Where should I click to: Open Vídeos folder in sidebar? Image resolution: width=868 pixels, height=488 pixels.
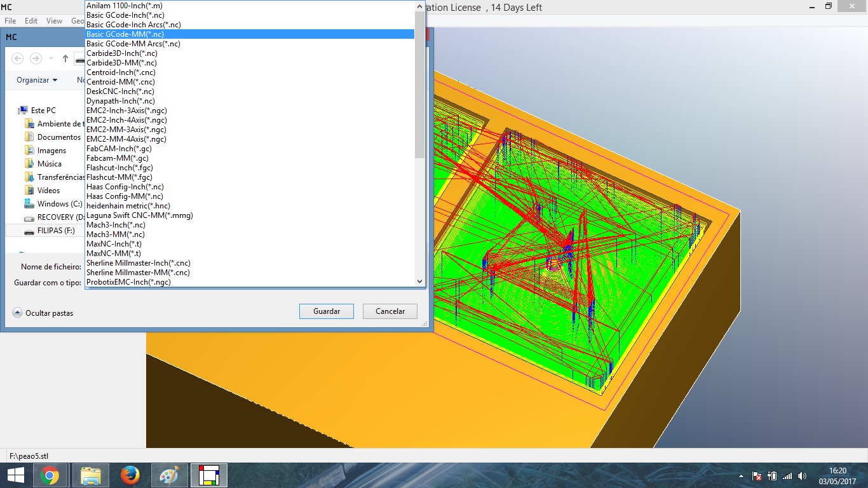[43, 191]
